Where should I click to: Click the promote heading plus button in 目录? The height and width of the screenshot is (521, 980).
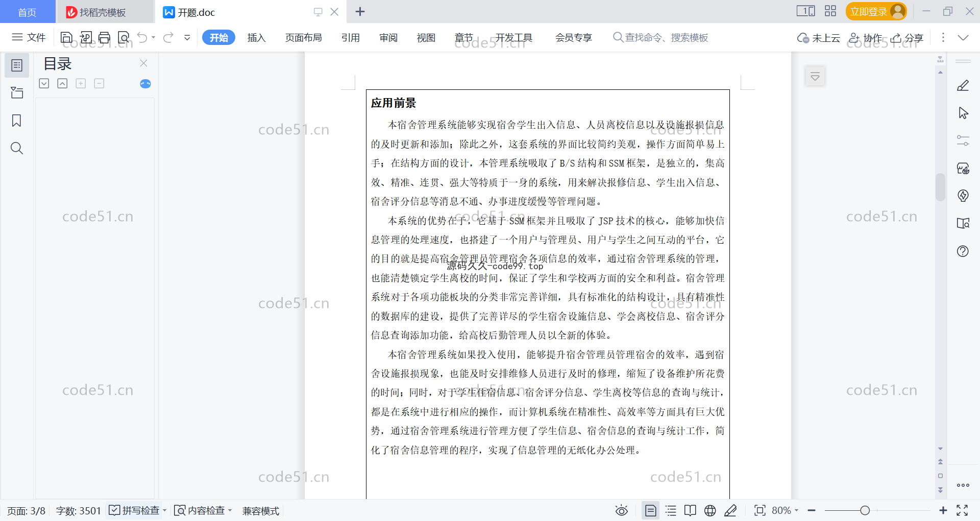81,83
